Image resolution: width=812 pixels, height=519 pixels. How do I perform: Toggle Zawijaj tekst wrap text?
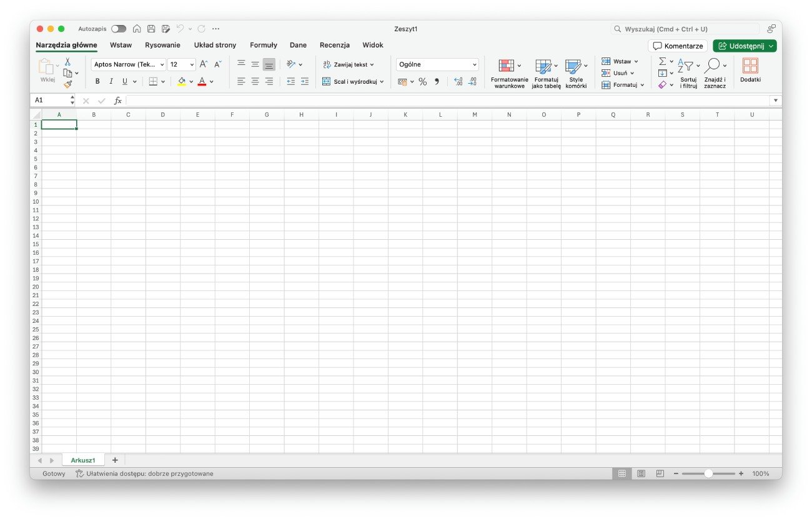coord(349,64)
